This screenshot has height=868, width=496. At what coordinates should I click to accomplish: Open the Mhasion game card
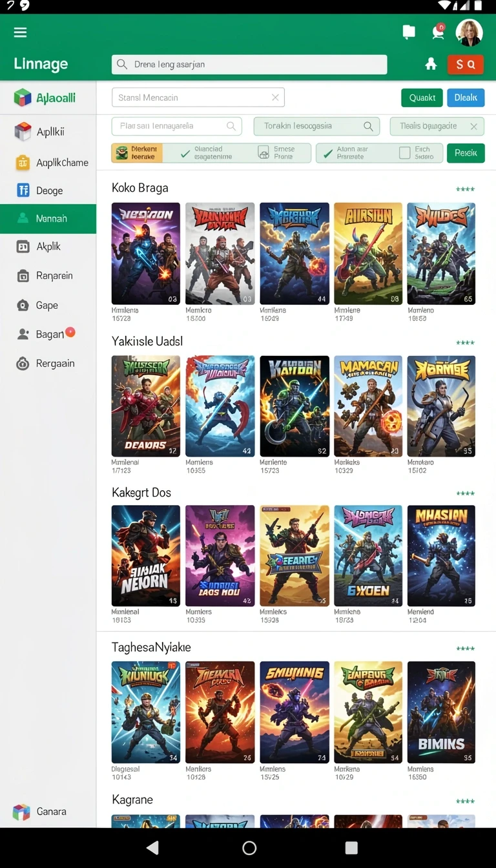(x=441, y=555)
